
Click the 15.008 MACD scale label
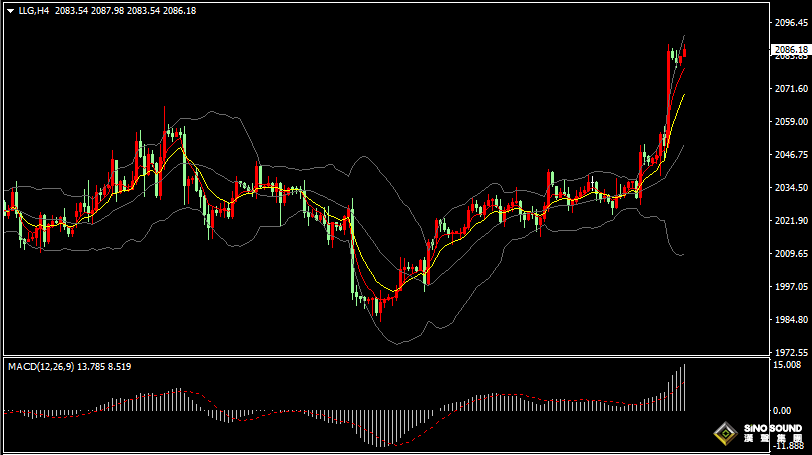point(788,366)
